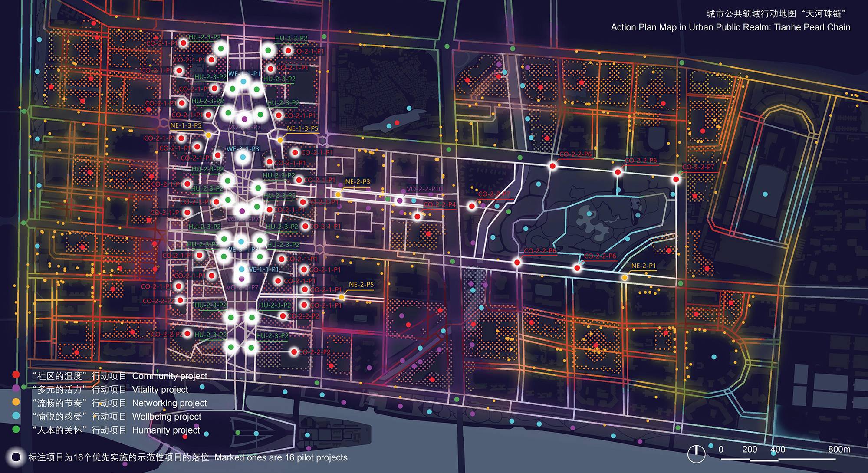Click the glowing pilot project legend icon

pyautogui.click(x=16, y=457)
